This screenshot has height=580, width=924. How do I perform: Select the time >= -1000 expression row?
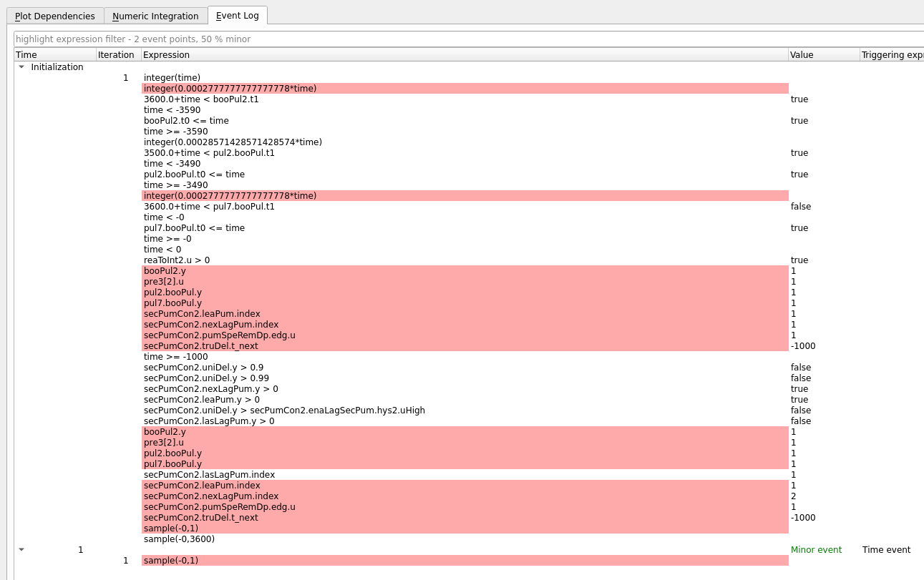(175, 356)
